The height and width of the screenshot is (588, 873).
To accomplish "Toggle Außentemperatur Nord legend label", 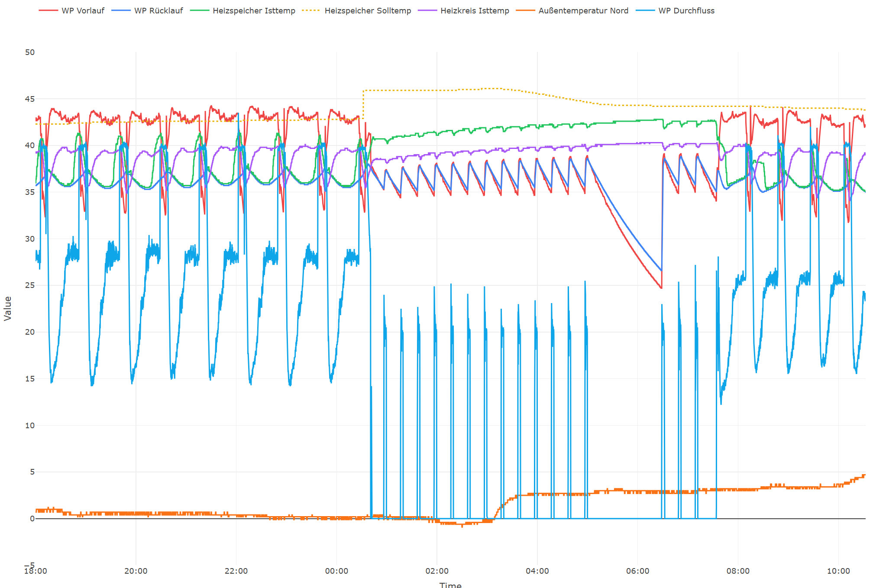I will [583, 11].
